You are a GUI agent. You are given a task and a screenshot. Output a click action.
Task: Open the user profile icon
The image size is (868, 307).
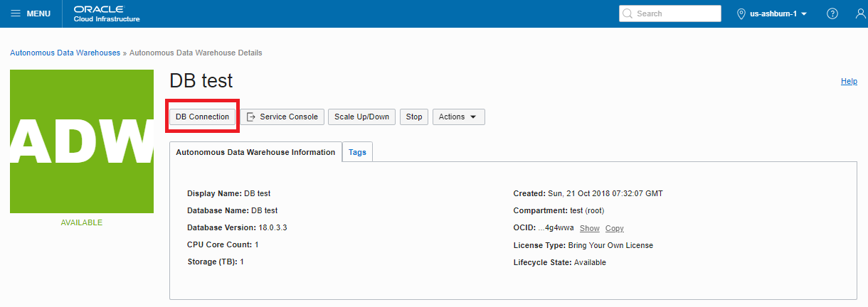(x=860, y=14)
